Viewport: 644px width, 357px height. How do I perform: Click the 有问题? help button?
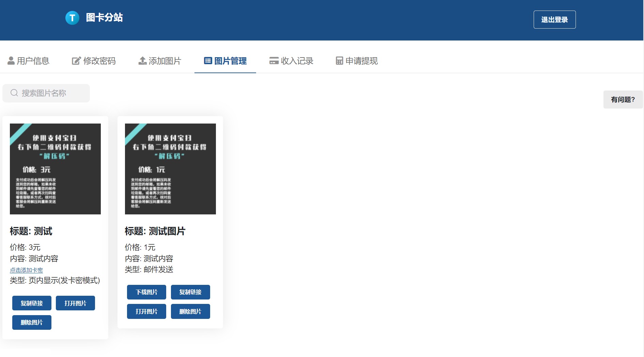tap(623, 99)
